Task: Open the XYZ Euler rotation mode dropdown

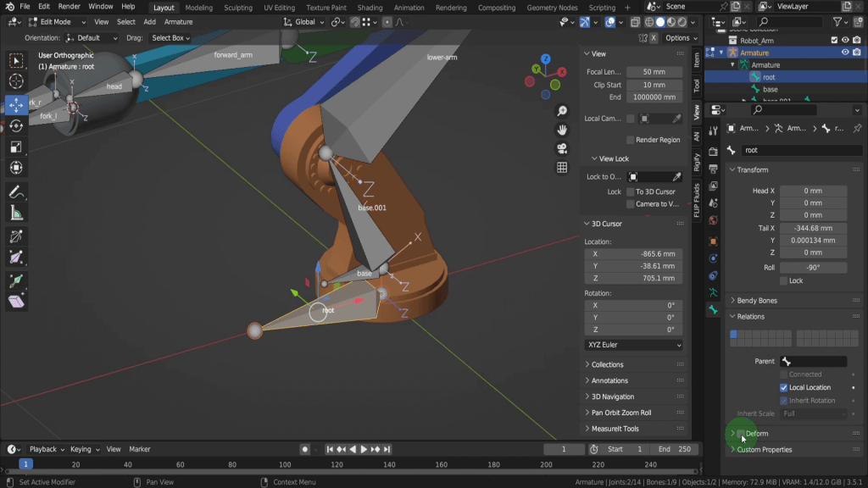Action: (x=633, y=346)
